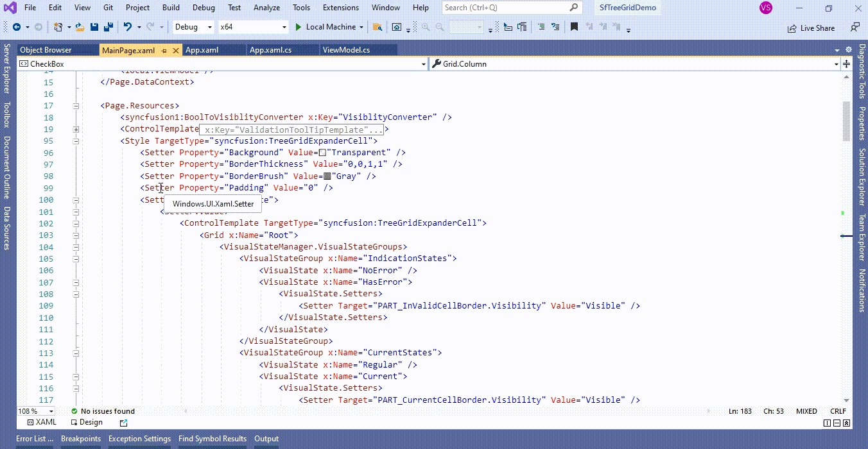Toggle a bookmark with the bookmark icon
This screenshot has height=449, width=868.
point(574,27)
